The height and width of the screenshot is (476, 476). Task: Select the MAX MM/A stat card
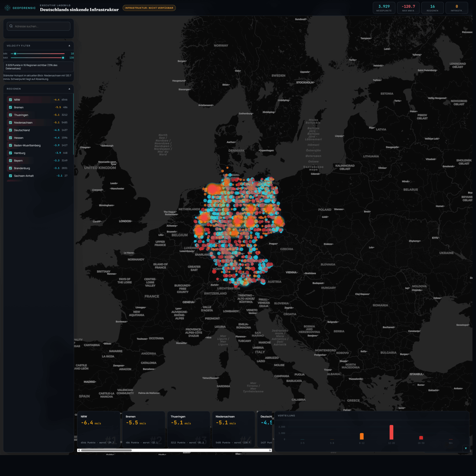click(x=408, y=7)
